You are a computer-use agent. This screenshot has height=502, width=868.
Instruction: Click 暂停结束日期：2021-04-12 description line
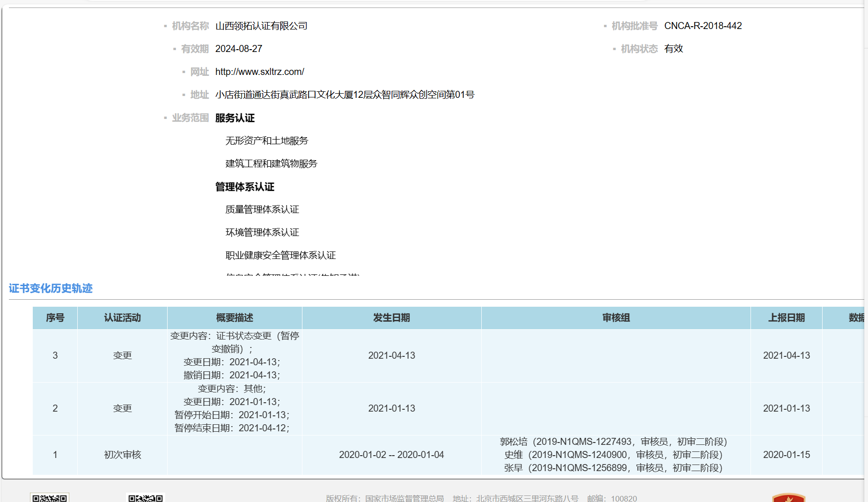(232, 428)
